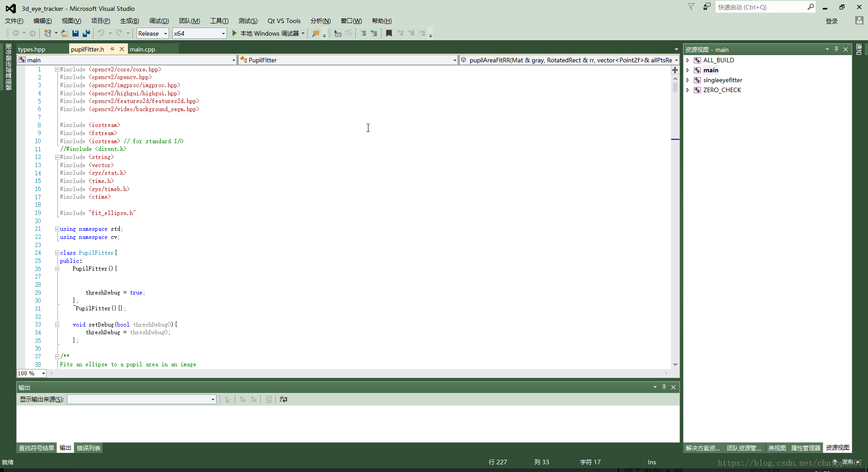This screenshot has width=868, height=472.
Task: Close the pupilFitter.h tab
Action: (122, 49)
